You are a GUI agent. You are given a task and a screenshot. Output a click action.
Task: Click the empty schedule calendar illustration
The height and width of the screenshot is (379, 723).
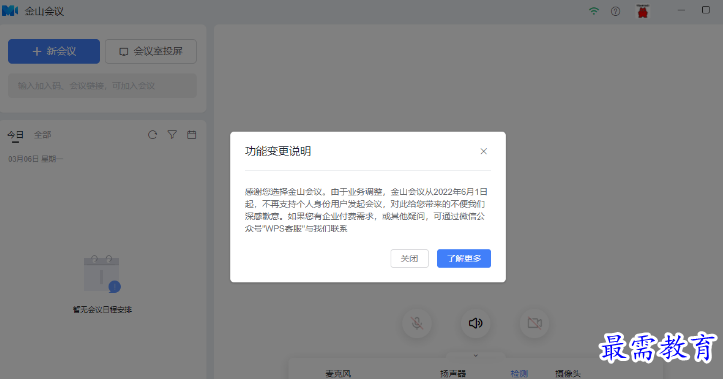point(102,274)
